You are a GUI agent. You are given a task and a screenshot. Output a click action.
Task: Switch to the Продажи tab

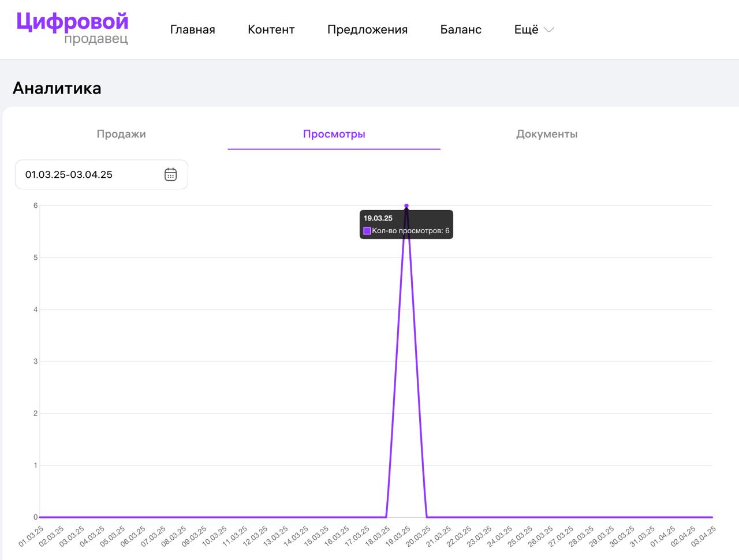(121, 134)
